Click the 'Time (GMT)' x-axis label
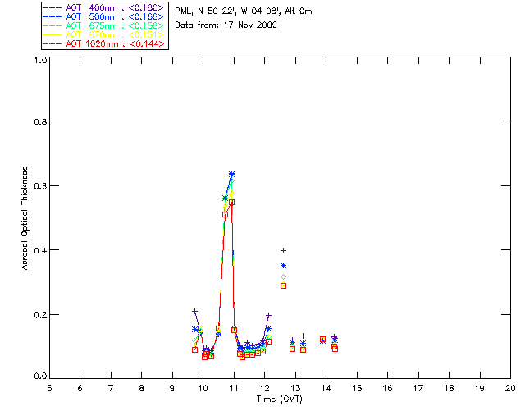The image size is (525, 420). coord(280,399)
